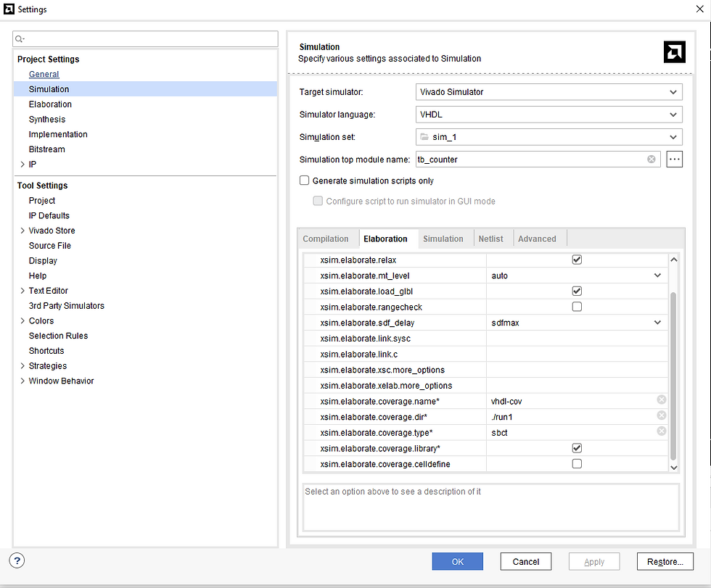Uncheck xsim.elaborate.coverage.library checkbox
Image resolution: width=711 pixels, height=588 pixels.
577,448
